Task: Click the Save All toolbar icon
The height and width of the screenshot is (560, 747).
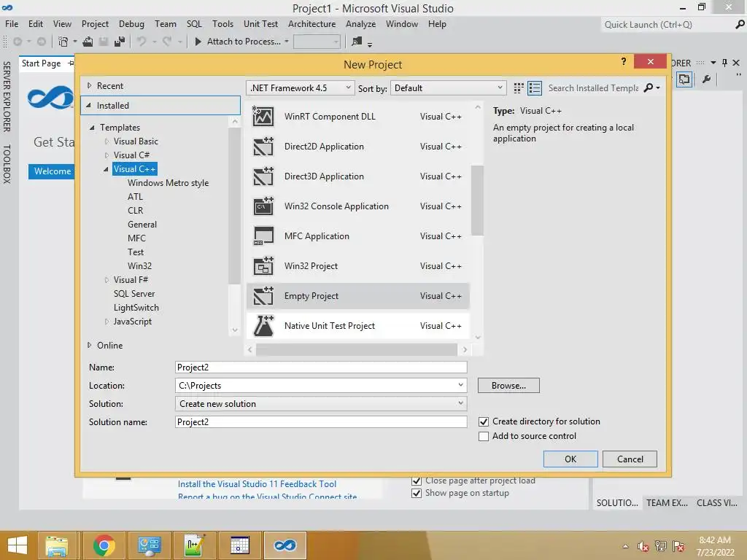Action: click(120, 42)
